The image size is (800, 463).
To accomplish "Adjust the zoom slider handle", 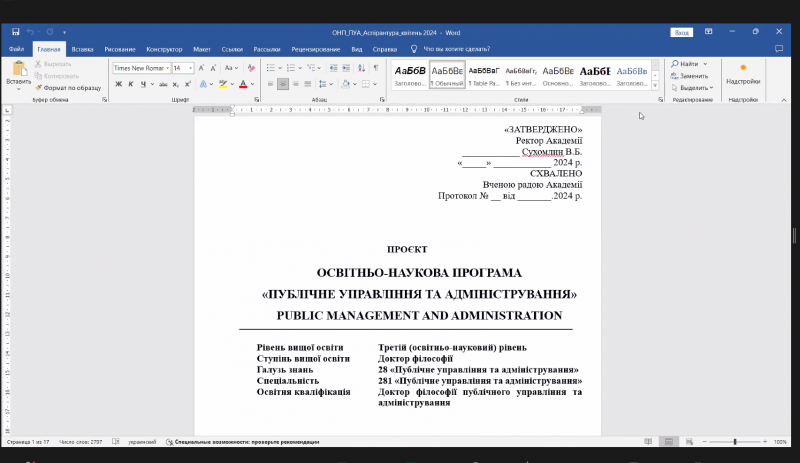I will point(735,442).
